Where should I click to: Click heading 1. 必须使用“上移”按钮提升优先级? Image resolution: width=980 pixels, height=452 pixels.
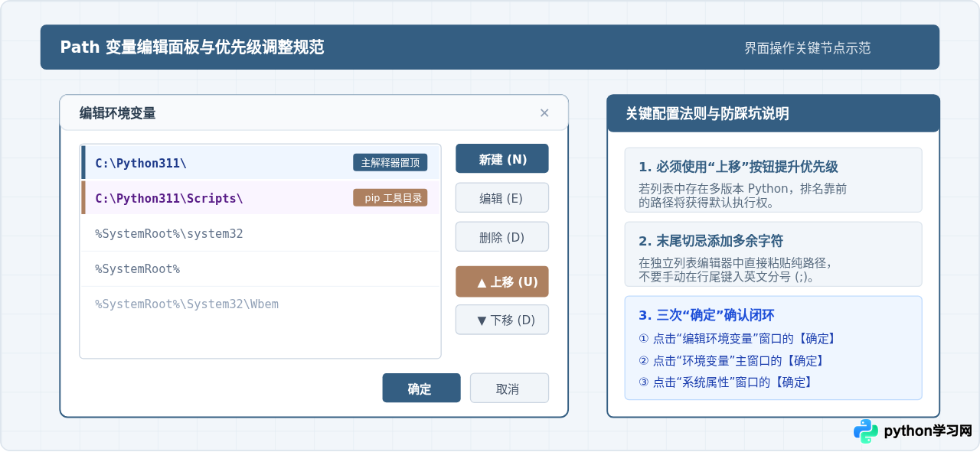click(738, 167)
